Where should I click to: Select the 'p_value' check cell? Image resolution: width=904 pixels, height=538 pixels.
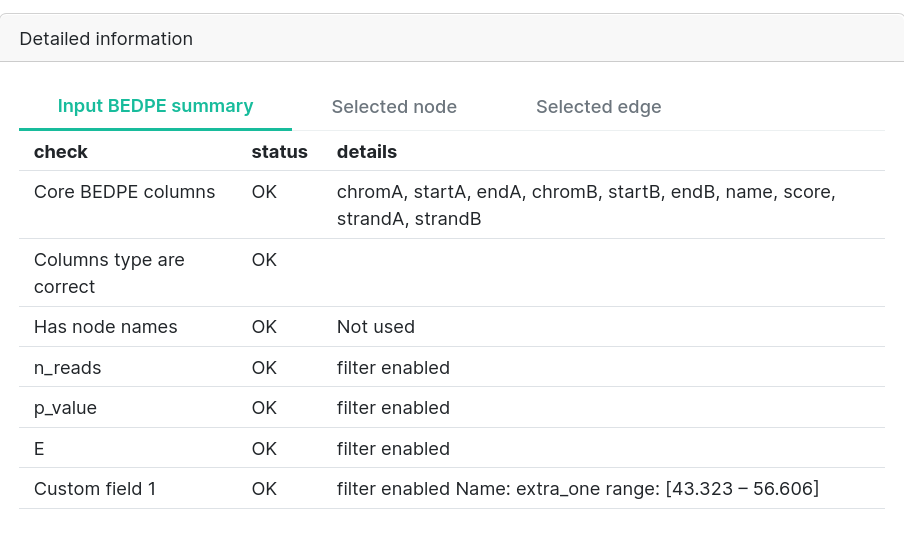click(65, 408)
